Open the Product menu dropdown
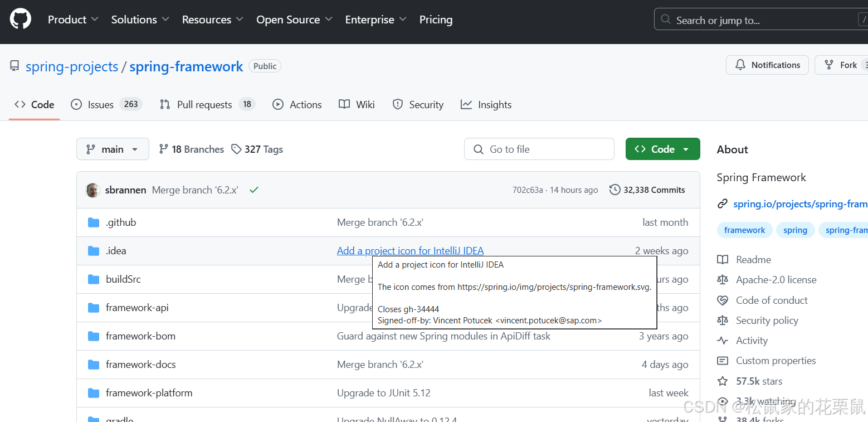Image resolution: width=868 pixels, height=422 pixels. (73, 20)
